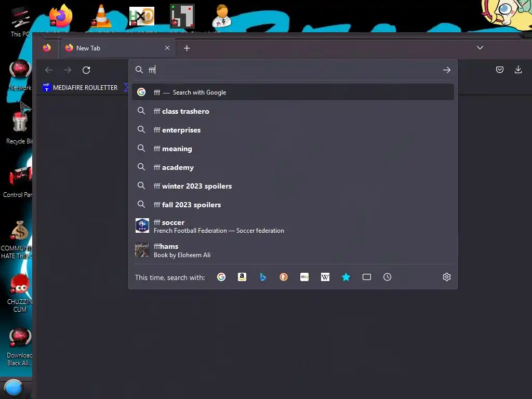The width and height of the screenshot is (532, 399).
Task: Search this time with Wikipedia
Action: pos(325,277)
